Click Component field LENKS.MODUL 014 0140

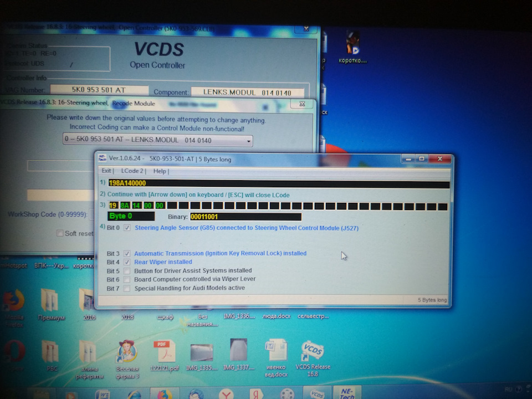point(247,93)
